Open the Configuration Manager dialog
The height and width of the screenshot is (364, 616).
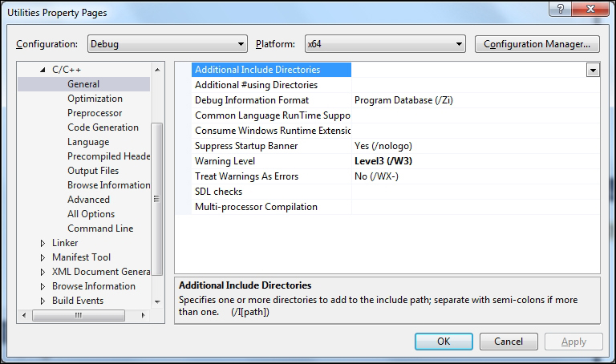click(537, 44)
